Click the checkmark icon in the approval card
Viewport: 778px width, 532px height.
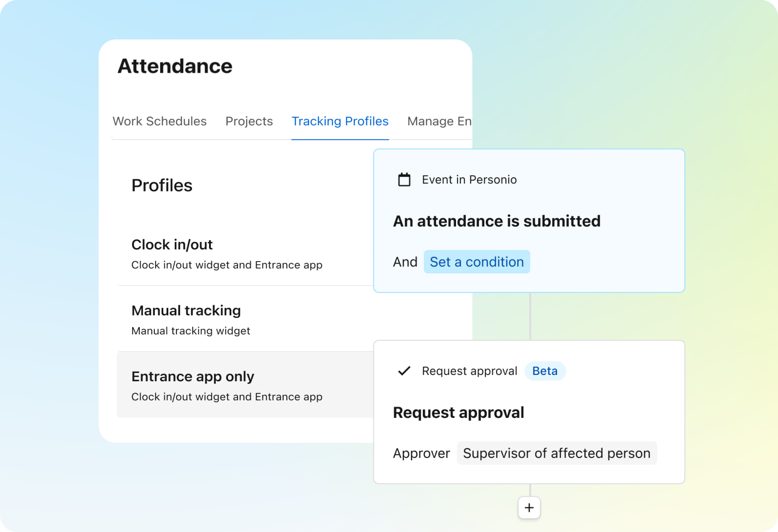404,371
